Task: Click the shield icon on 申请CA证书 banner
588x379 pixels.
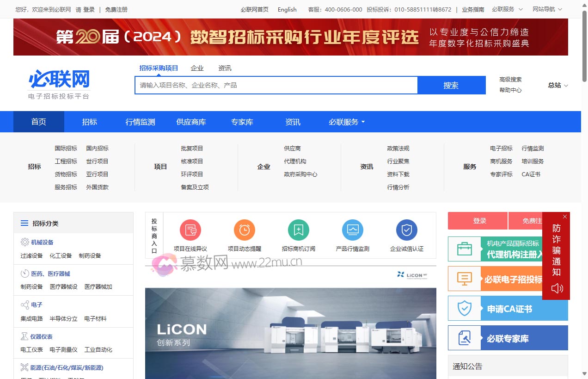Action: click(465, 308)
